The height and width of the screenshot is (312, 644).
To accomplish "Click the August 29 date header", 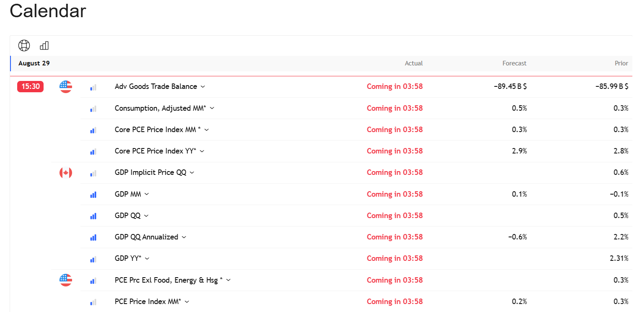I will [x=34, y=63].
